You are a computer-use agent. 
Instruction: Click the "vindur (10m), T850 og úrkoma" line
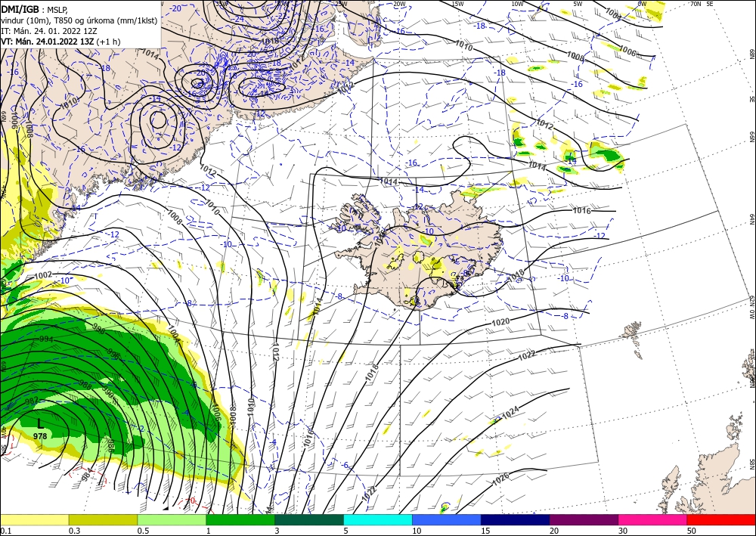click(78, 20)
